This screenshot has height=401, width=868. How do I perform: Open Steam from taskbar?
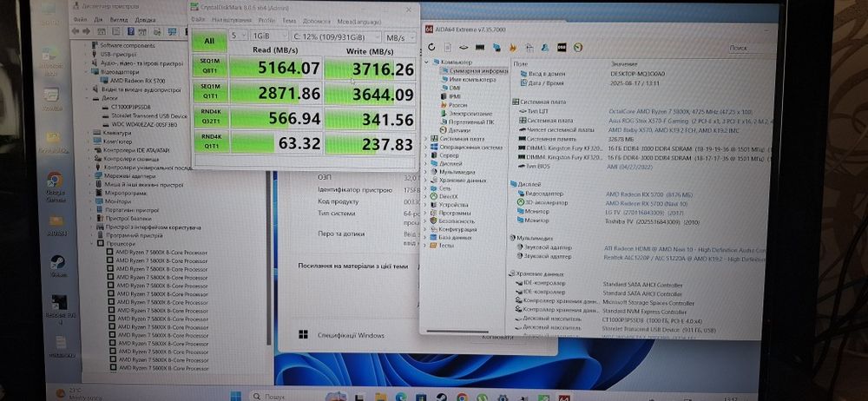tap(442, 398)
